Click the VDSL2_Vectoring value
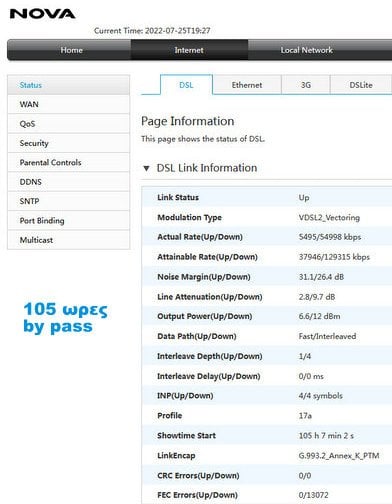 329,217
